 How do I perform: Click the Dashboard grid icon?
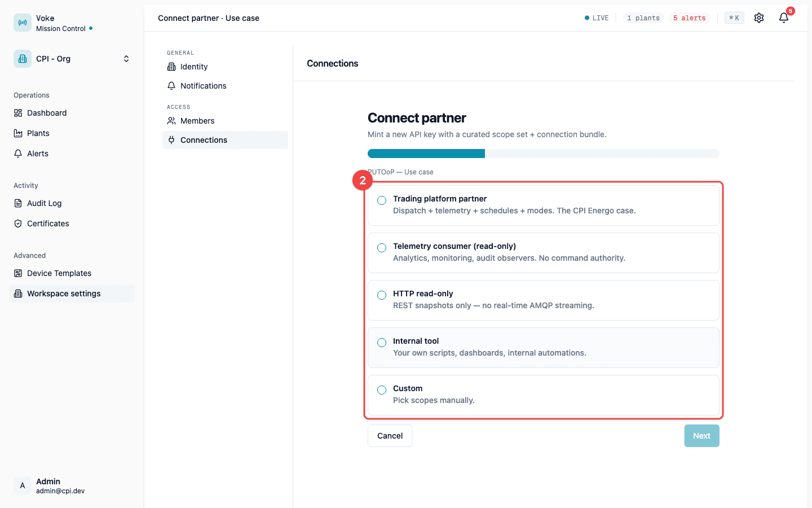tap(18, 113)
